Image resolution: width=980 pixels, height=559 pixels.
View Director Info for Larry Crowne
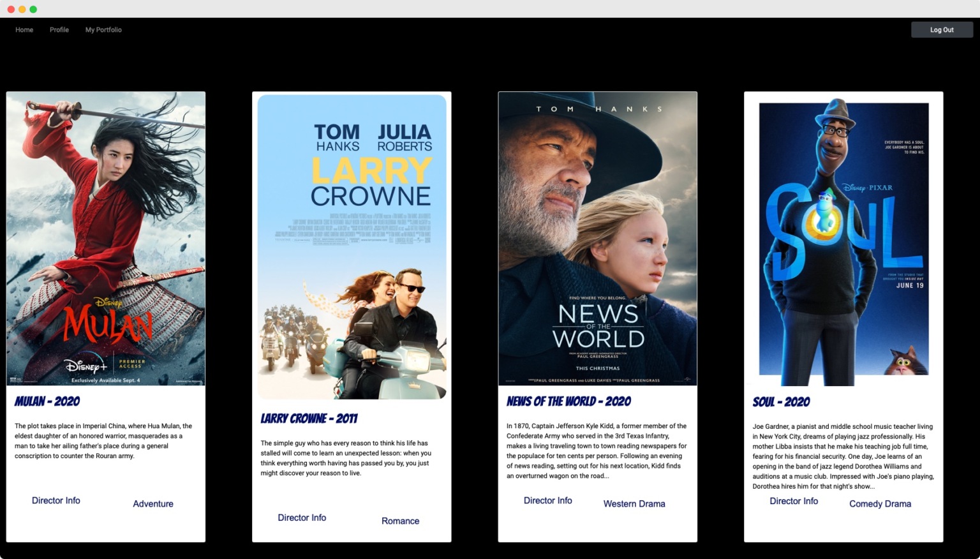tap(302, 518)
